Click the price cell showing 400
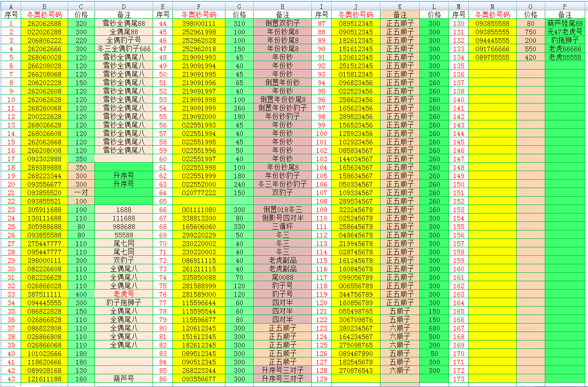The width and height of the screenshot is (588, 387). 81,294
